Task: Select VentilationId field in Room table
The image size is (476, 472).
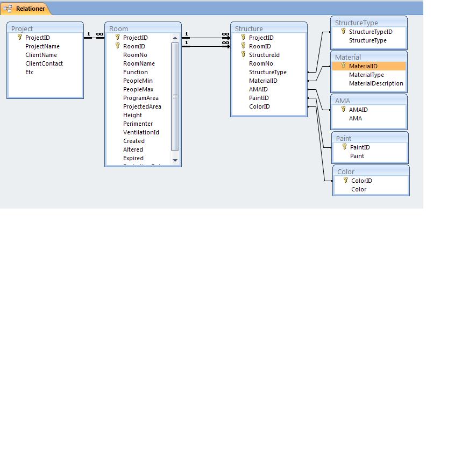Action: pos(141,132)
